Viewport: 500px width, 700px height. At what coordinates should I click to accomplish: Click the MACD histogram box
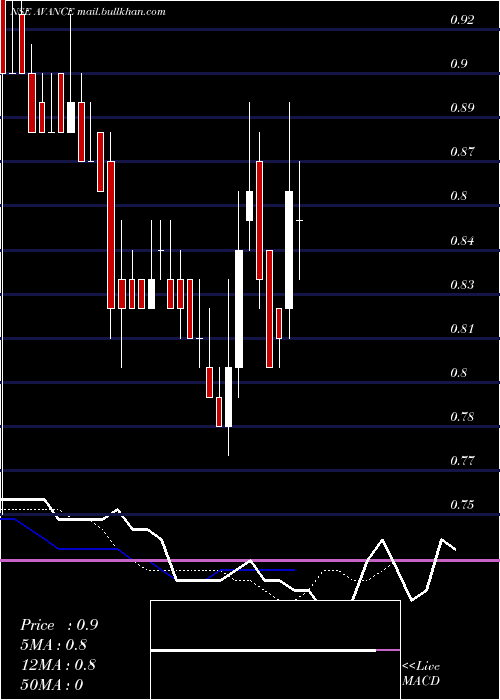click(x=275, y=650)
